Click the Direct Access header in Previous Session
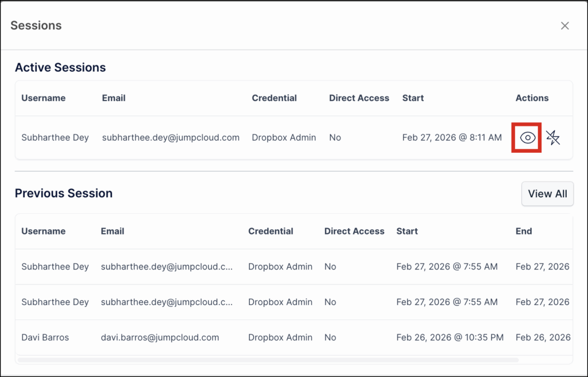Image resolution: width=588 pixels, height=377 pixels. click(354, 231)
